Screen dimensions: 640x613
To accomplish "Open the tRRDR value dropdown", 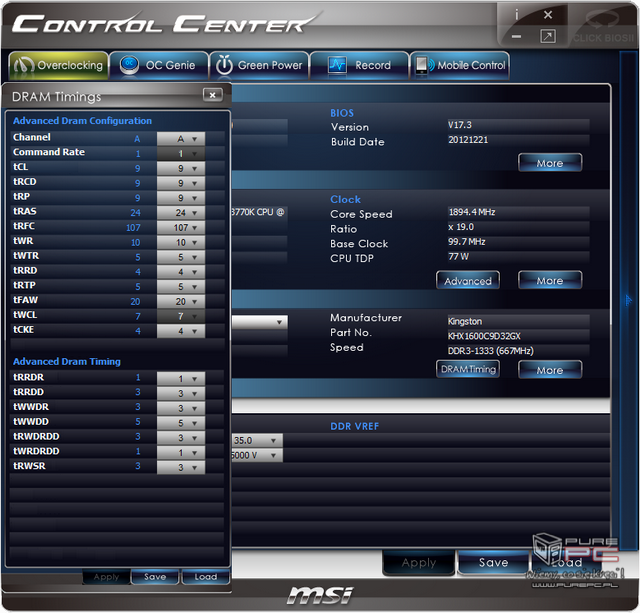I will [181, 379].
